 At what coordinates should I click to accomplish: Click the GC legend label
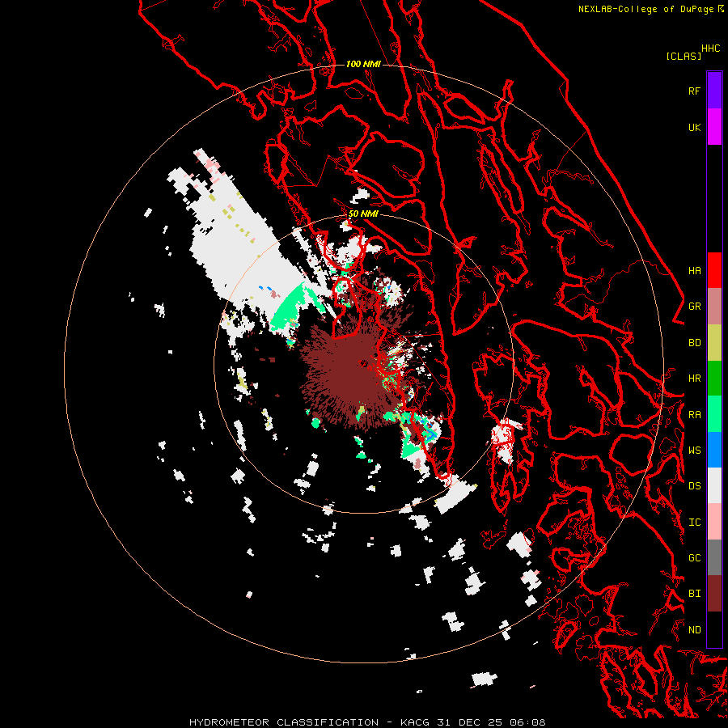[x=694, y=558]
